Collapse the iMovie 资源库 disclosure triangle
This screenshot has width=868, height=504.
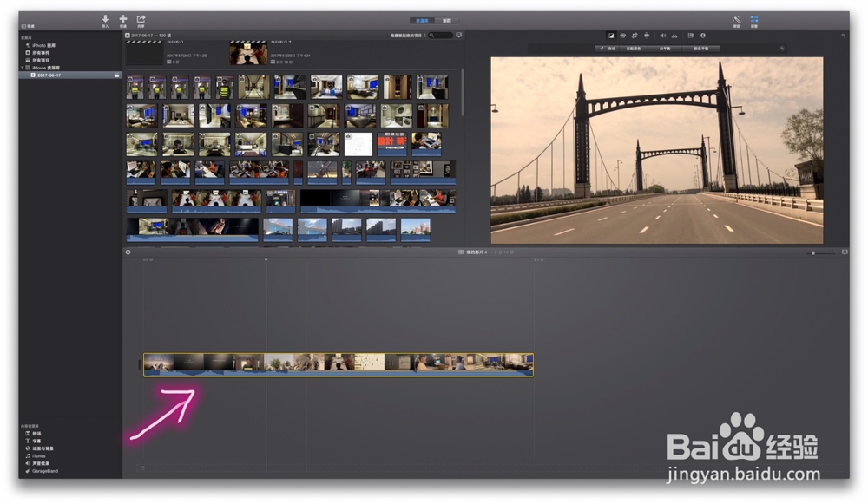pyautogui.click(x=23, y=68)
